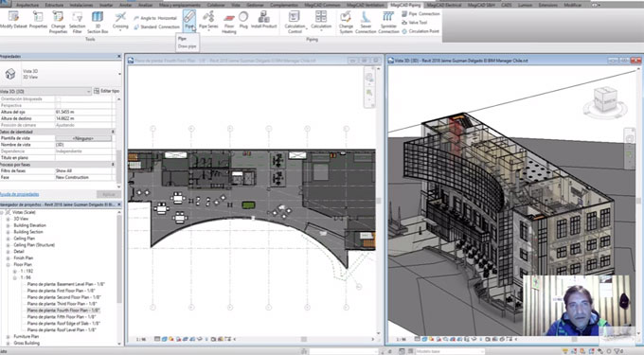The height and width of the screenshot is (355, 644).
Task: Select the Roof Edge of Slab view
Action: tap(63, 324)
